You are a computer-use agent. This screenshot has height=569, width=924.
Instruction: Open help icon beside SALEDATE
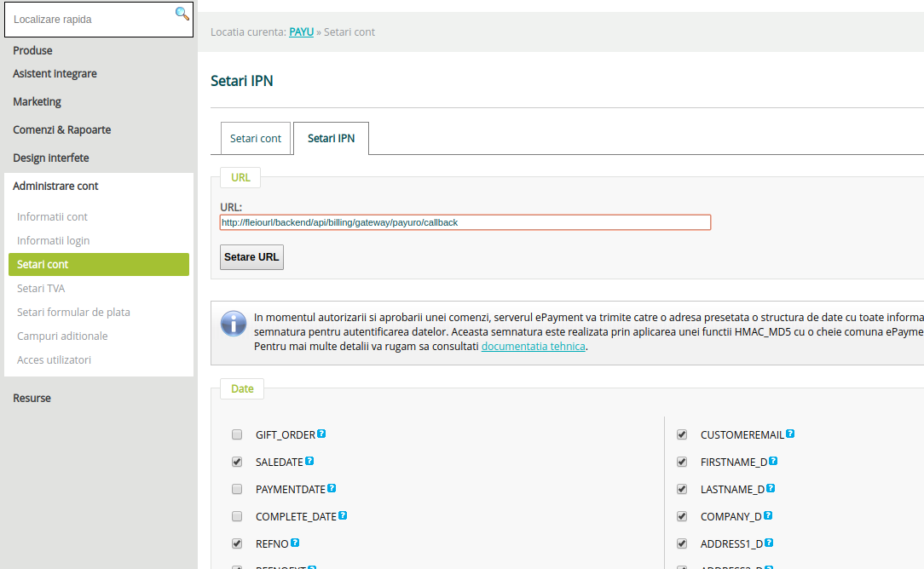pyautogui.click(x=309, y=461)
